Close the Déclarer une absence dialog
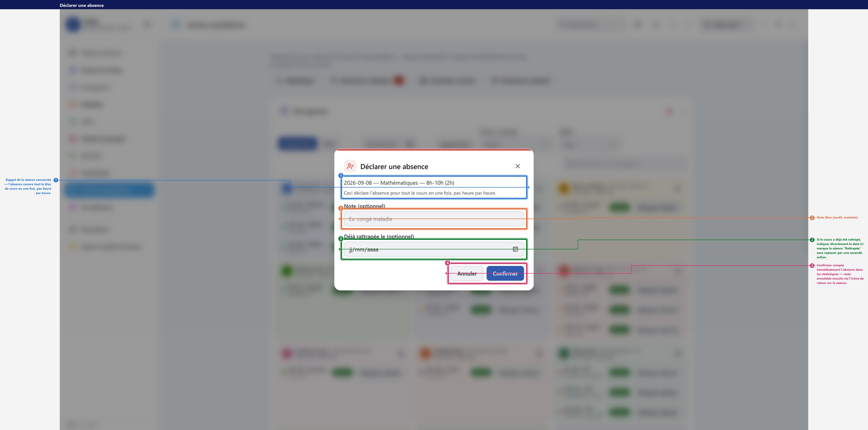 (x=518, y=166)
